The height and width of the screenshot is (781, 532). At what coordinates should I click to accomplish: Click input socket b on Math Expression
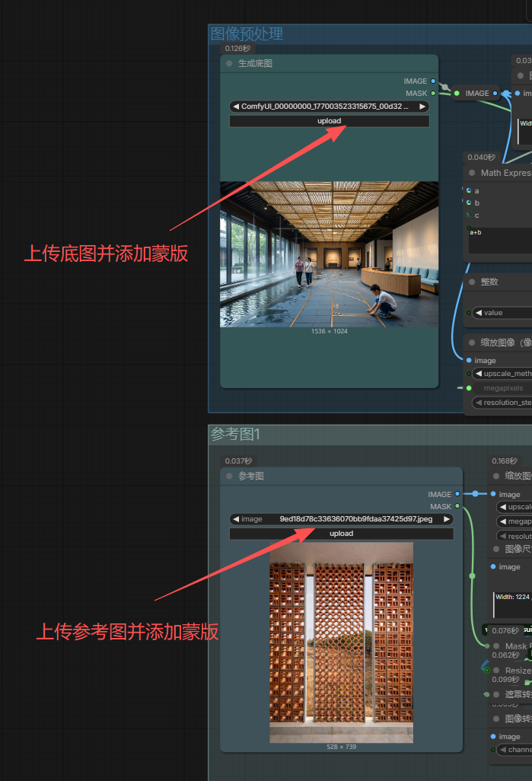[x=469, y=202]
